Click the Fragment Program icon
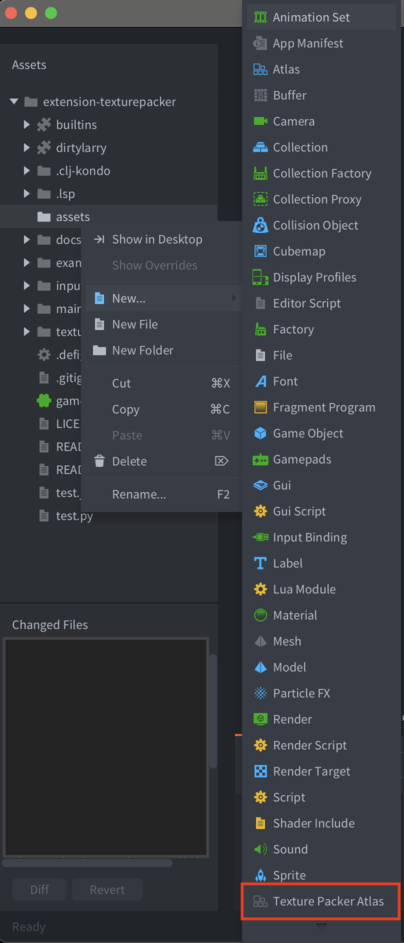 [260, 407]
